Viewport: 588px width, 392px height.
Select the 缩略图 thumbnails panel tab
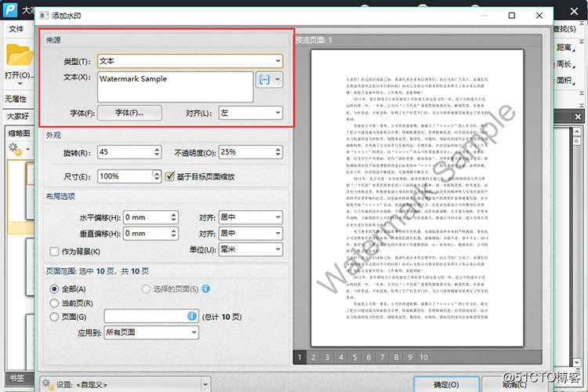click(x=19, y=133)
